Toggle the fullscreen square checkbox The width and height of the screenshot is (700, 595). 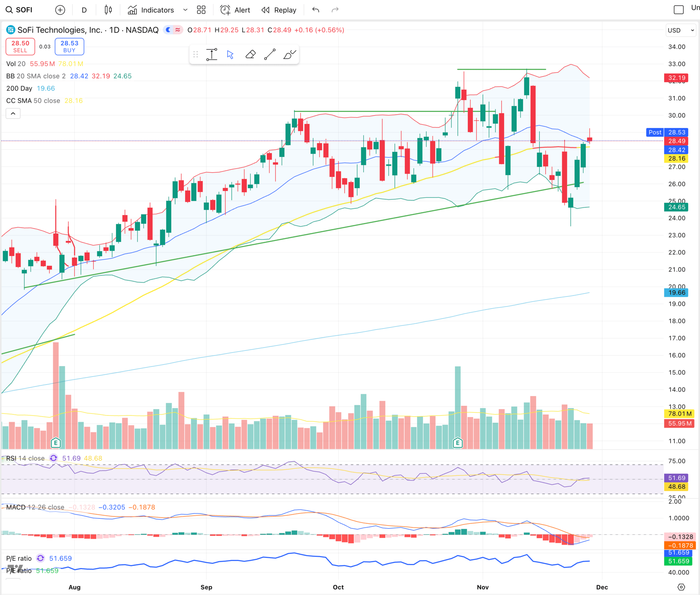click(x=678, y=10)
